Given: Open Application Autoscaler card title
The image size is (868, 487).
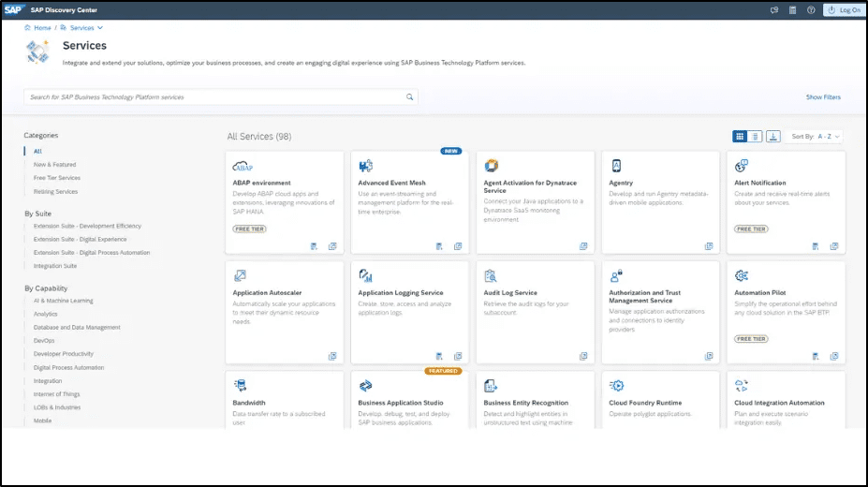Looking at the screenshot, I should pyautogui.click(x=267, y=293).
